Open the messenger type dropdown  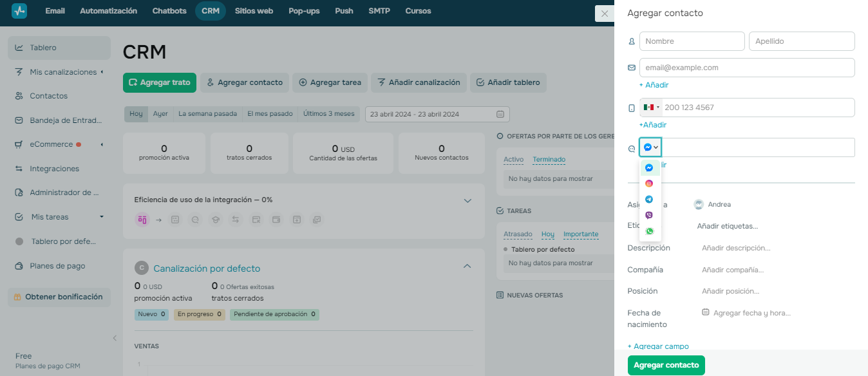[x=650, y=147]
